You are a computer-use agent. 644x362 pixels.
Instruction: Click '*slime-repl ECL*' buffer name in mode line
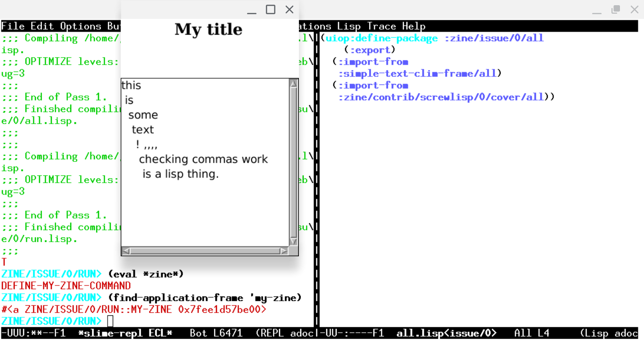point(125,333)
